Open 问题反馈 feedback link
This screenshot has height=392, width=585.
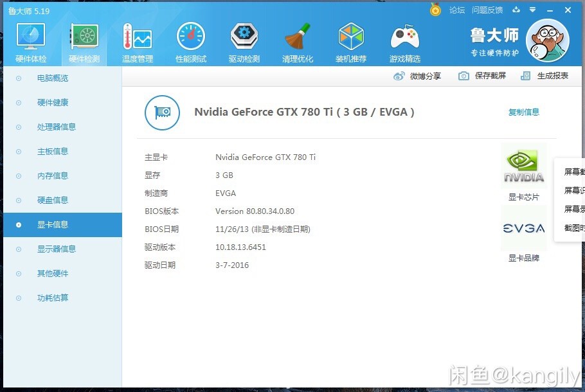[x=487, y=10]
